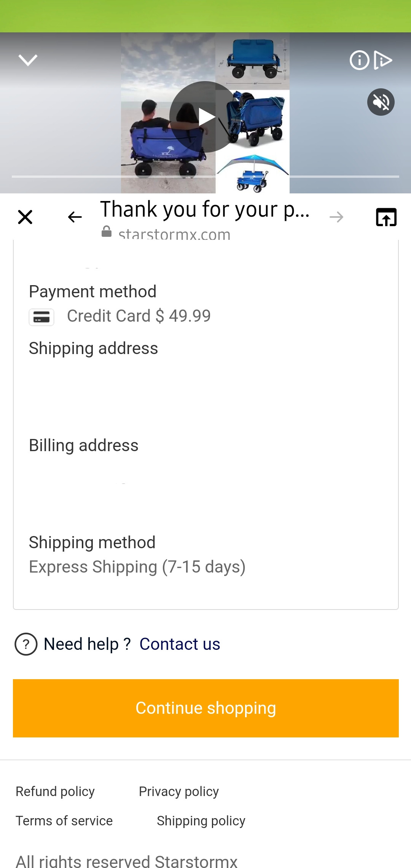The image size is (411, 868).
Task: Click the help question mark icon
Action: click(x=26, y=644)
